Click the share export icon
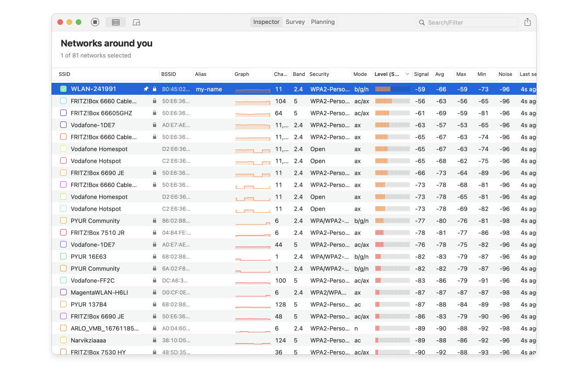This screenshot has height=368, width=588. [527, 22]
